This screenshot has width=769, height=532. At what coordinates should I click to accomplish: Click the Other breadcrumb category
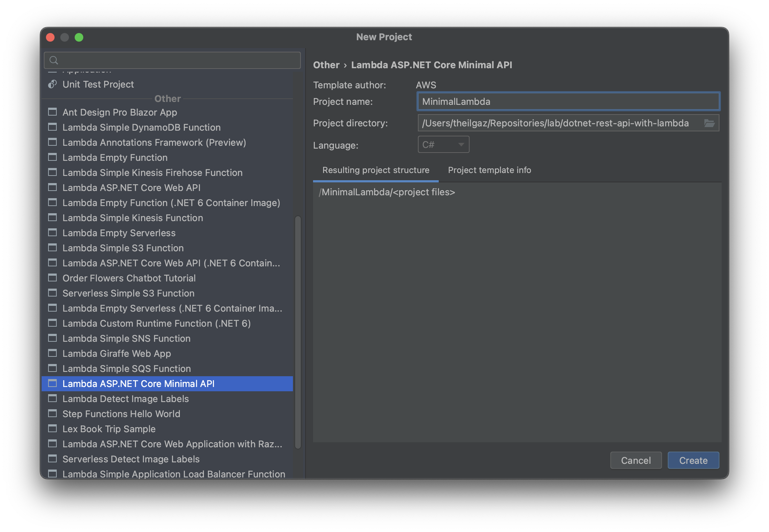[x=326, y=65]
